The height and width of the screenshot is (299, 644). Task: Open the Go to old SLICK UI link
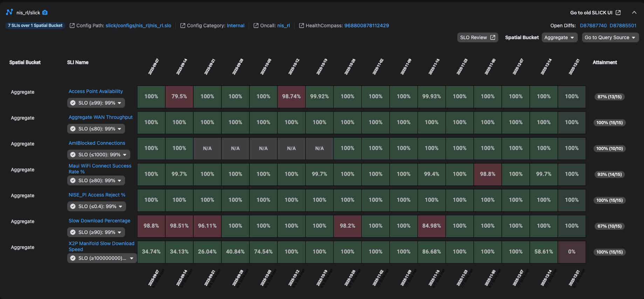595,13
